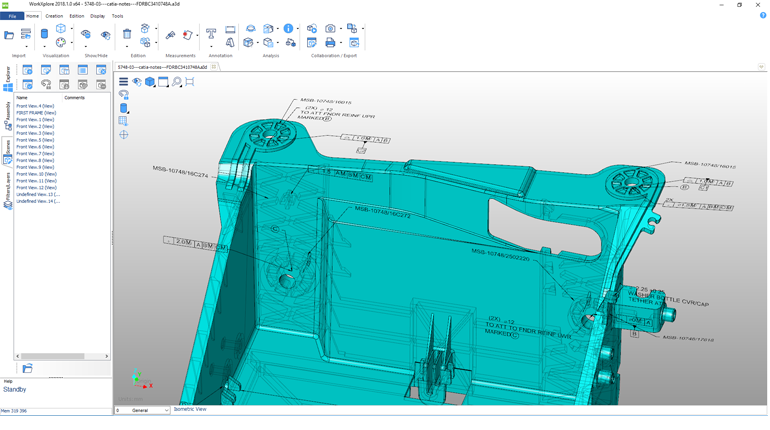Select the text annotation T tool
This screenshot has height=430, width=770.
point(211,32)
